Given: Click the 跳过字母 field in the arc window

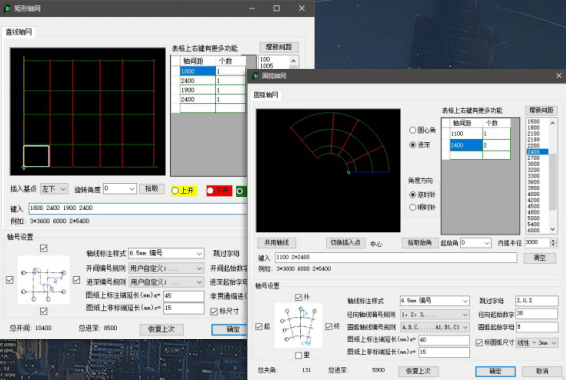Looking at the screenshot, I should click(x=536, y=300).
